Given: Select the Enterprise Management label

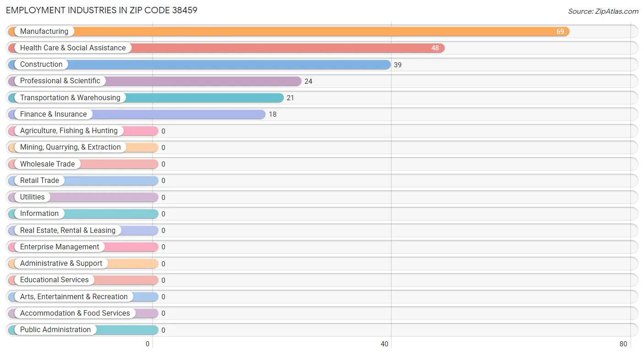Looking at the screenshot, I should 60,247.
